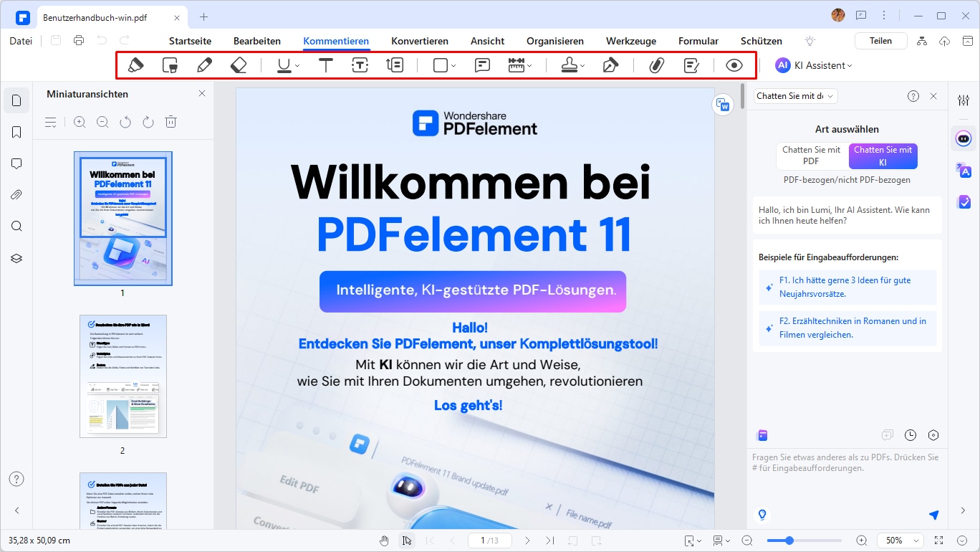
Task: Open the AI chat help question icon
Action: pyautogui.click(x=913, y=96)
